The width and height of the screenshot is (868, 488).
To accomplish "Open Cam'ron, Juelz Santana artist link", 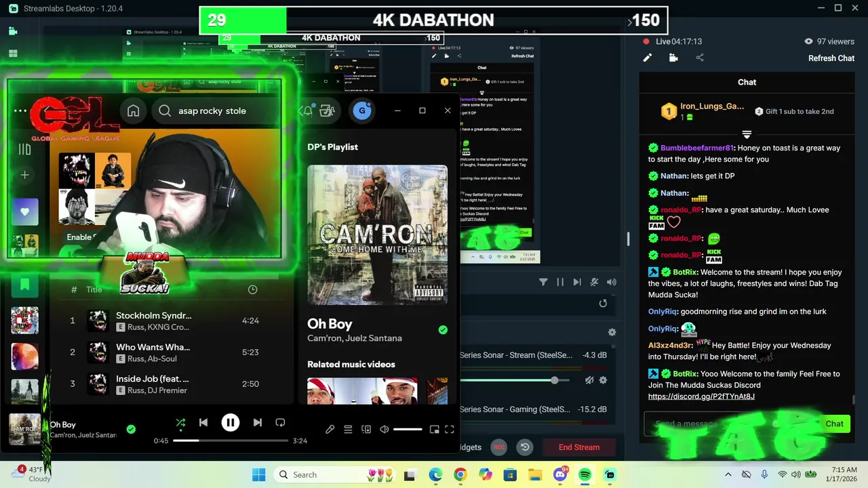I will pyautogui.click(x=355, y=338).
